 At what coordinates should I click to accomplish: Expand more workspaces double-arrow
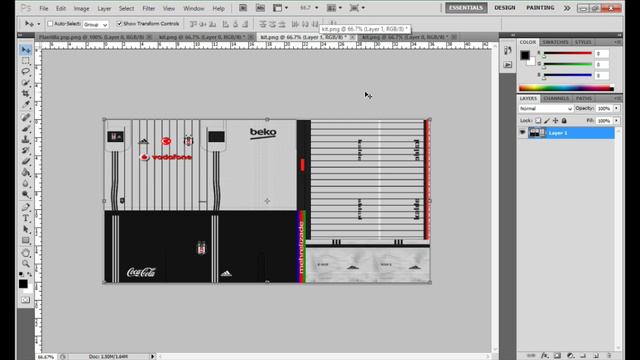[x=567, y=8]
